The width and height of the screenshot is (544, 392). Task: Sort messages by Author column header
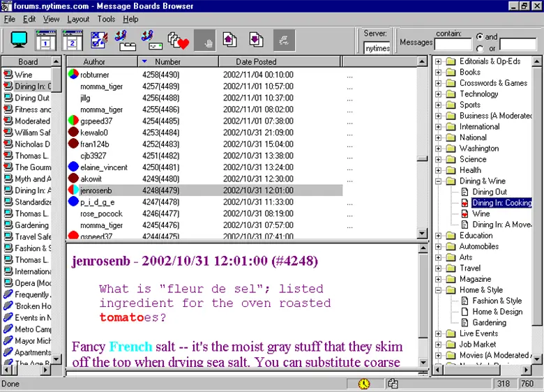point(102,62)
